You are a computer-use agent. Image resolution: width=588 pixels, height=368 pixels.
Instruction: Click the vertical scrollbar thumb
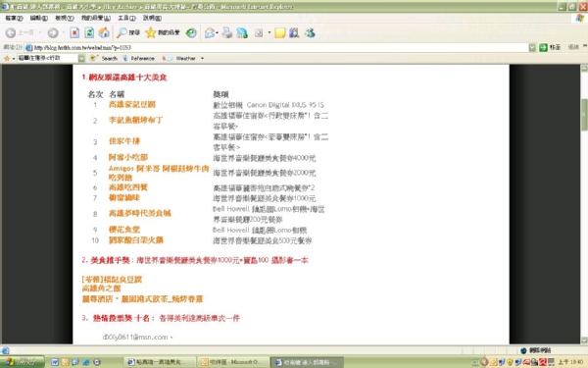584,115
